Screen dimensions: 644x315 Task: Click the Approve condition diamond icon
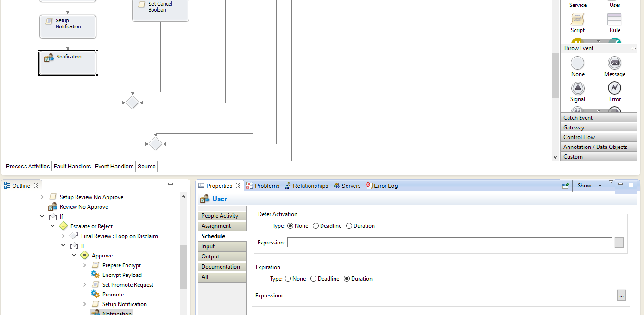click(x=85, y=256)
